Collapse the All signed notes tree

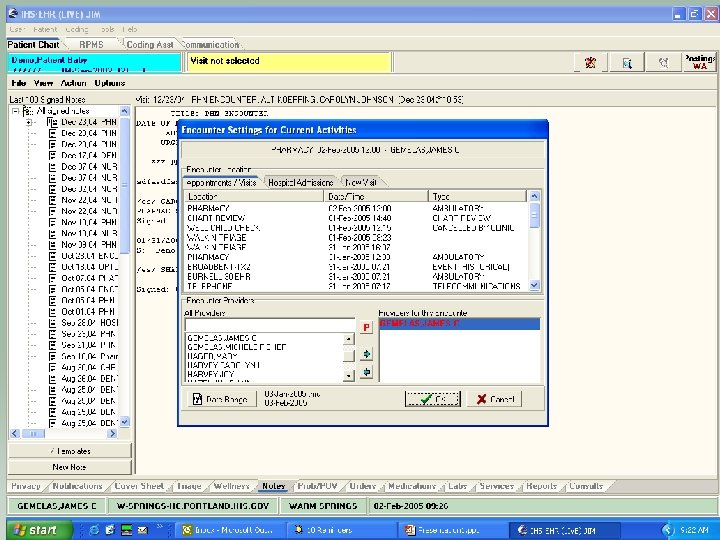click(x=16, y=111)
